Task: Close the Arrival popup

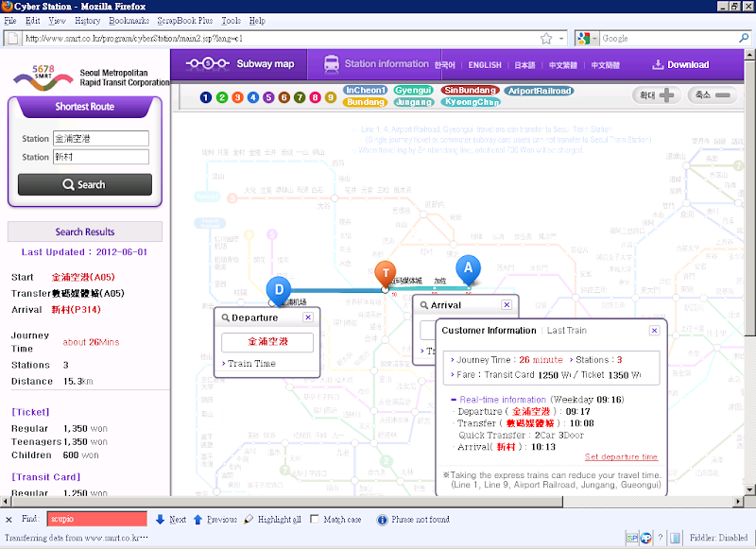Action: pos(507,304)
